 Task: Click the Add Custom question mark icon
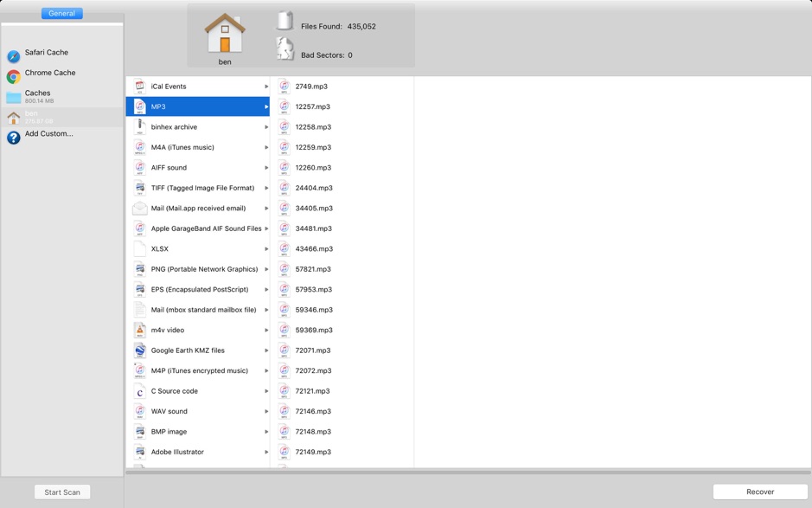point(14,138)
